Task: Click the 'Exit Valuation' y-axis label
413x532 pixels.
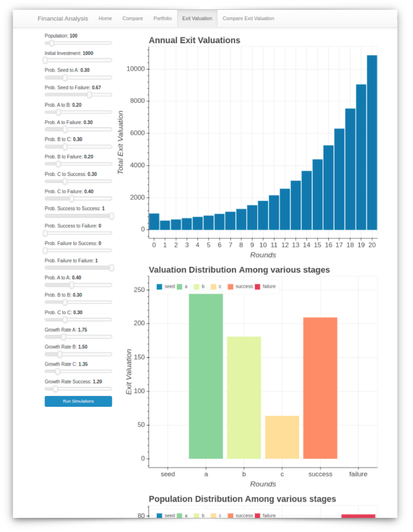Action: click(128, 372)
